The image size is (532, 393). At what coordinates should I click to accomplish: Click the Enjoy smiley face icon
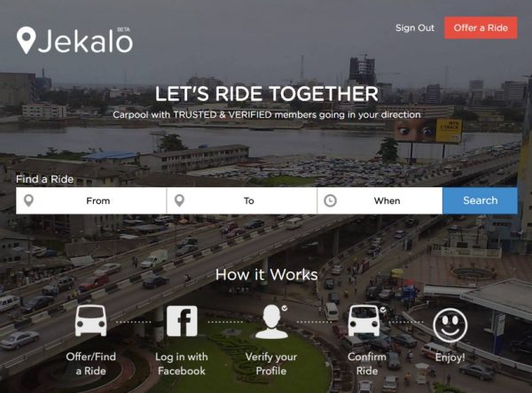click(450, 325)
